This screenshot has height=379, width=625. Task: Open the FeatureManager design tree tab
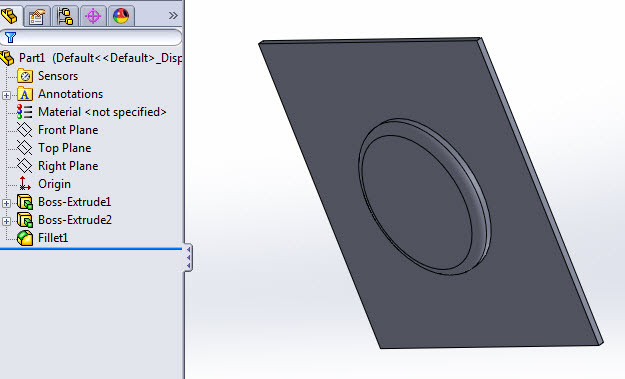click(10, 16)
